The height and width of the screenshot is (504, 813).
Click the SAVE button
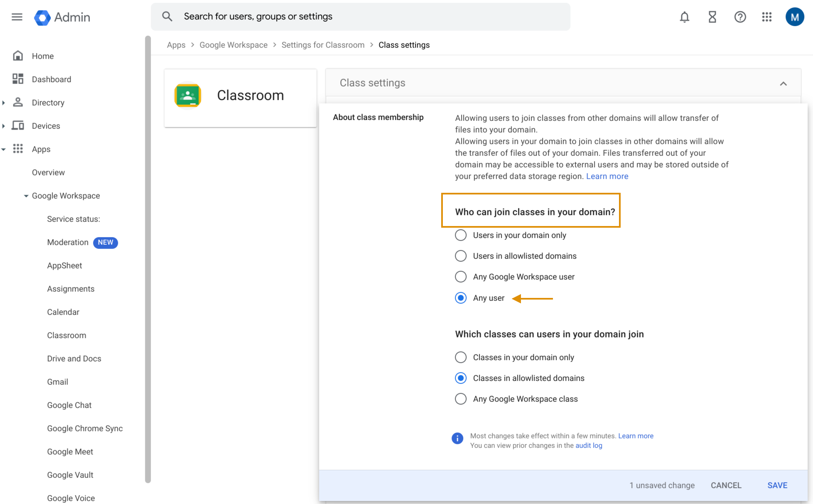777,485
